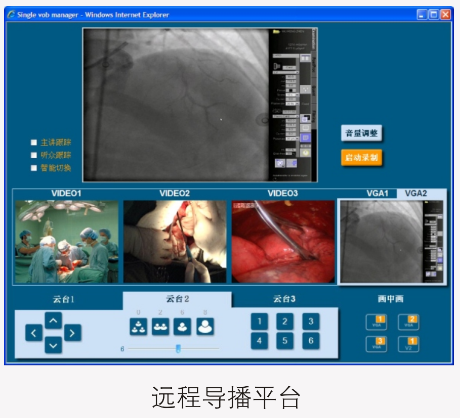Screen dimensions: 460x418
Task: Select the VIDEO1 operating room thumbnail
Action: coord(67,242)
